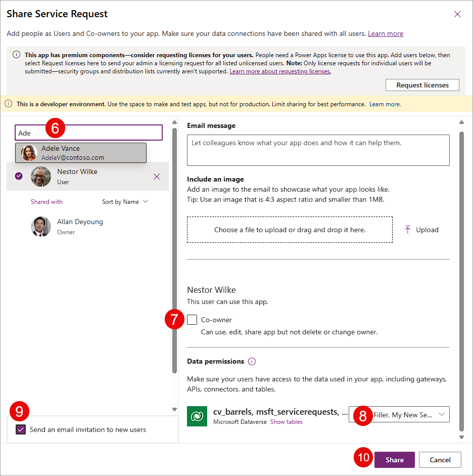Toggle the selection checkmark for Nestor Wilke
This screenshot has width=473, height=476.
click(x=19, y=176)
